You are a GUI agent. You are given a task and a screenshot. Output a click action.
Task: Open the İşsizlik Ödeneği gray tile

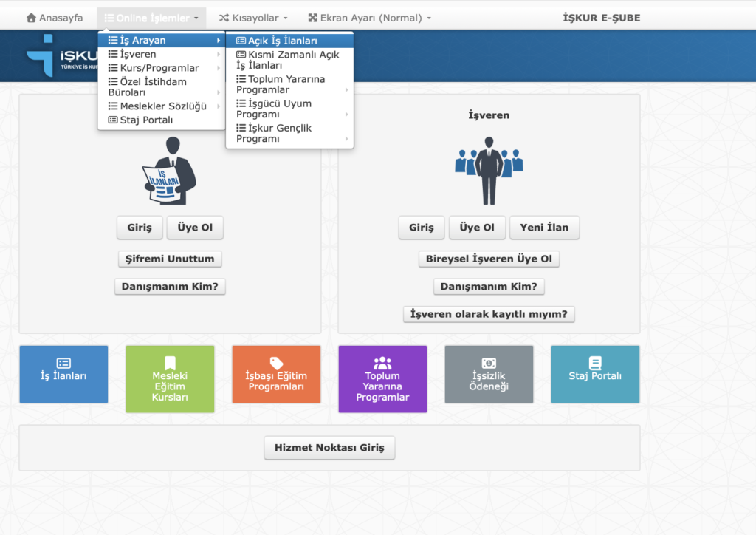tap(489, 374)
